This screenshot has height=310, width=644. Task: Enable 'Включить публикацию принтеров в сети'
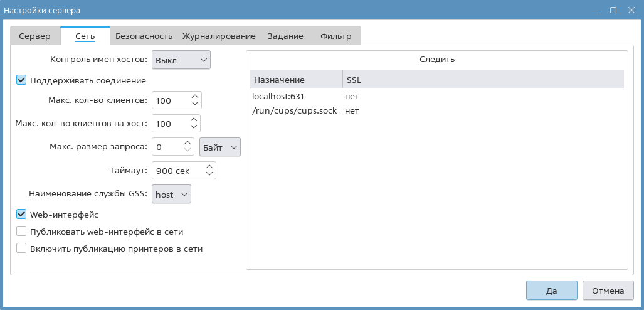[x=21, y=249]
